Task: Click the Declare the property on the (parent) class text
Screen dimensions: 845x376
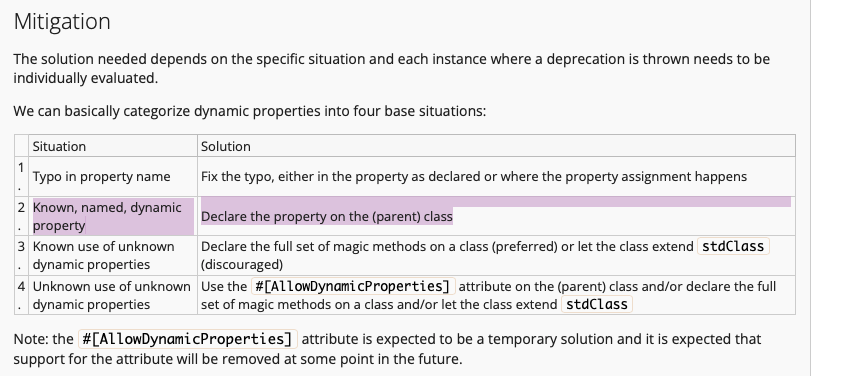Action: (x=327, y=217)
